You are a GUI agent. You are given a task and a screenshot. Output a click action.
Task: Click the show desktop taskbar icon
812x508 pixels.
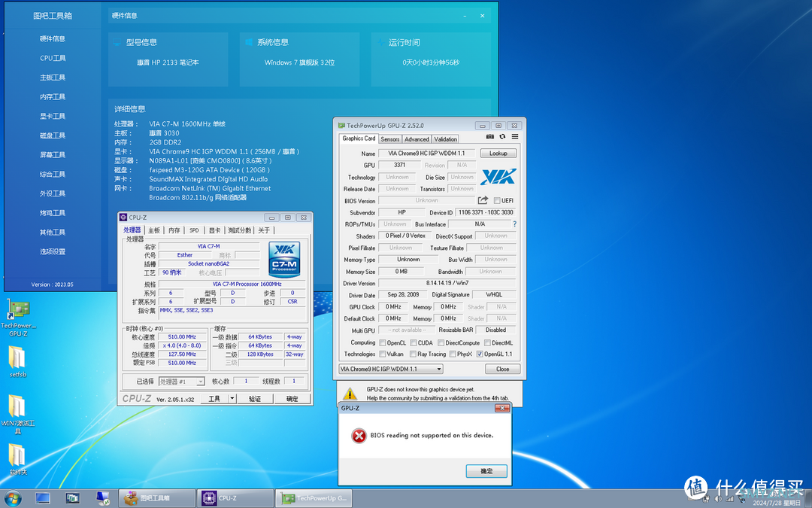42,498
